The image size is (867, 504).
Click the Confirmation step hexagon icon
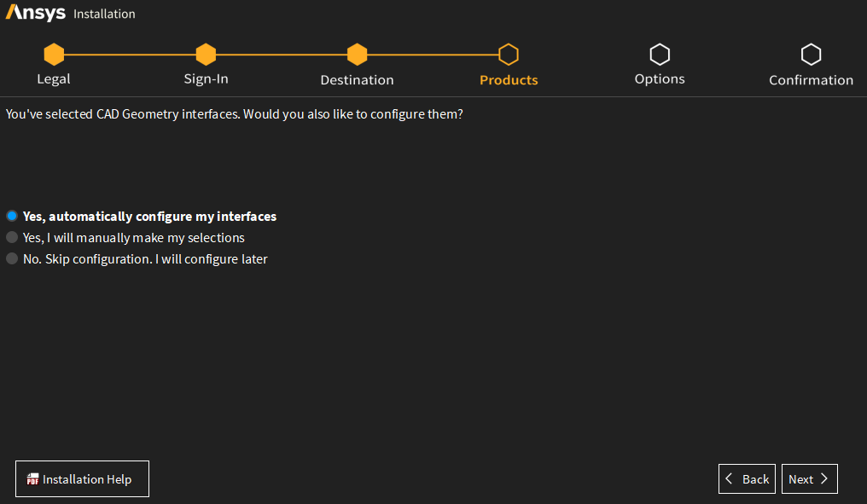(811, 55)
